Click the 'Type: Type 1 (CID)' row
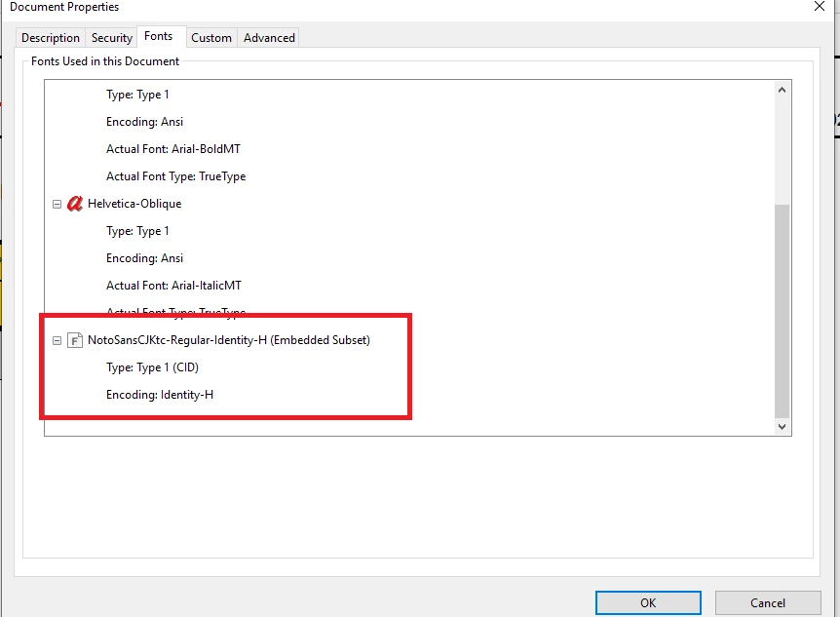The height and width of the screenshot is (617, 840). coord(152,367)
